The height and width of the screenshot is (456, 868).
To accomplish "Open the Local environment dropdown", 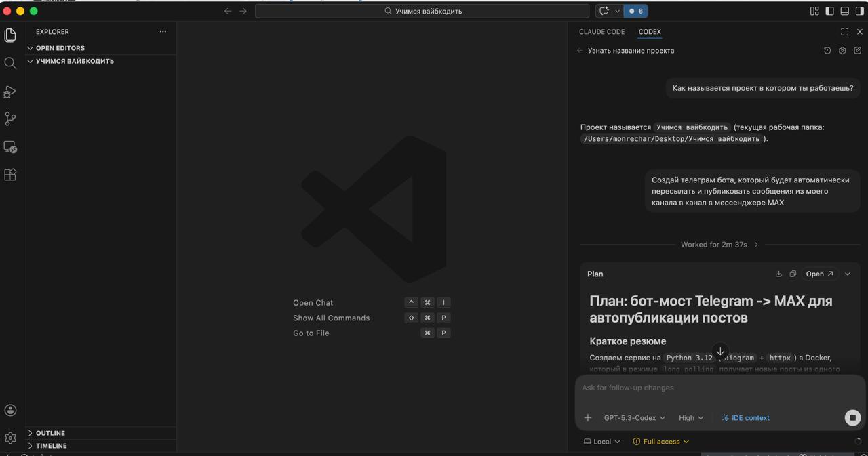I will click(x=602, y=442).
